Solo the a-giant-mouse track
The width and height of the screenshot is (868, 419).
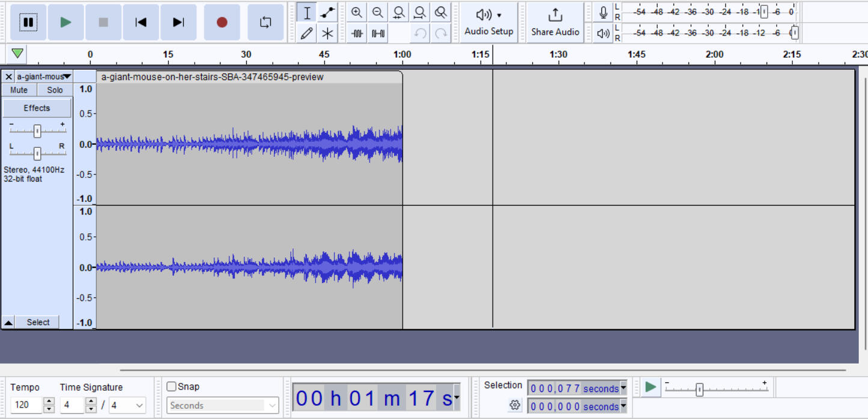point(55,90)
